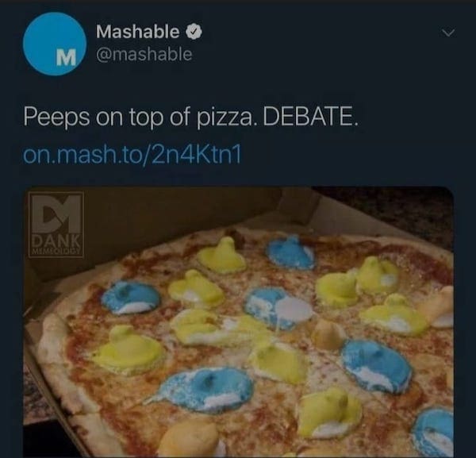Open the @mashable handle
The width and height of the screenshot is (476, 458).
144,54
